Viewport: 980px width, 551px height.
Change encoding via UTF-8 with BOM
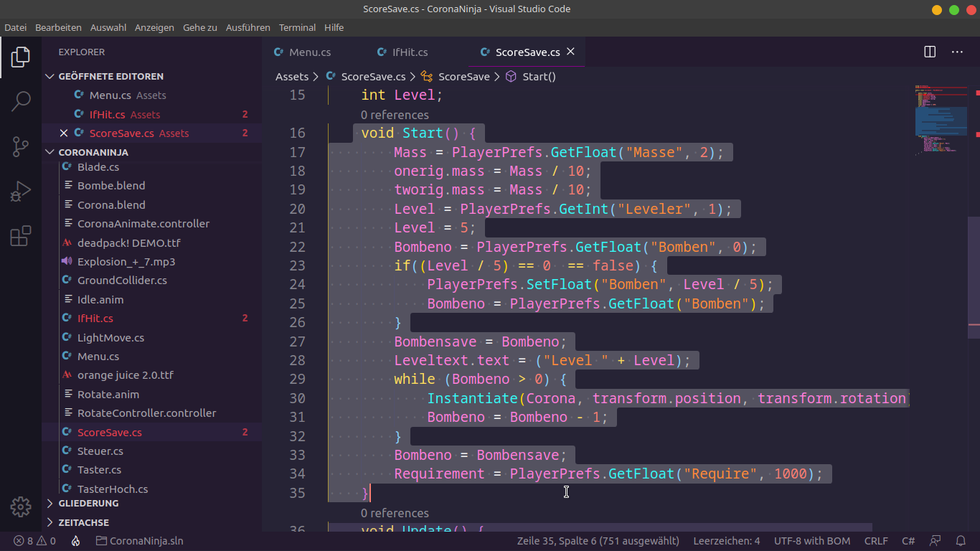pyautogui.click(x=812, y=541)
